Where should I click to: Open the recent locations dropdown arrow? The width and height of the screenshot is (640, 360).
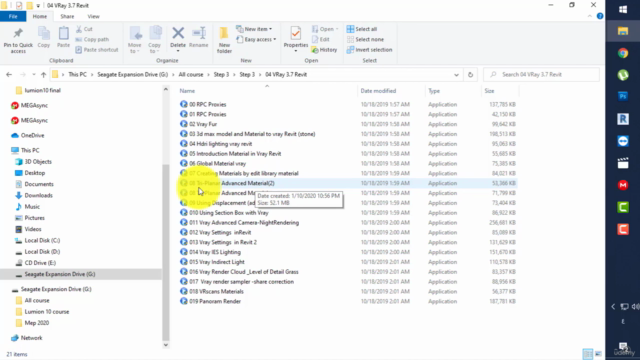33,75
